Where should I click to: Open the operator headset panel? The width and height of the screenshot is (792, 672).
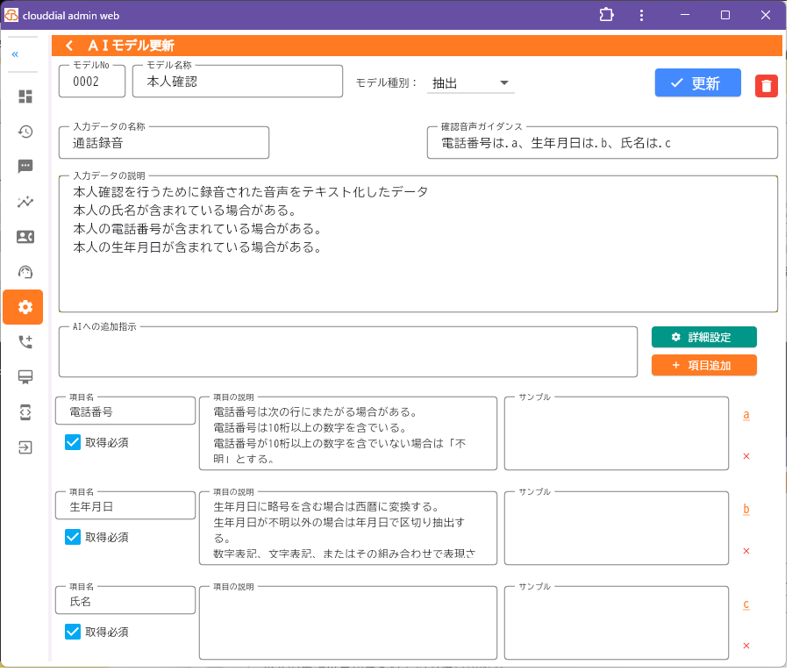[x=25, y=272]
